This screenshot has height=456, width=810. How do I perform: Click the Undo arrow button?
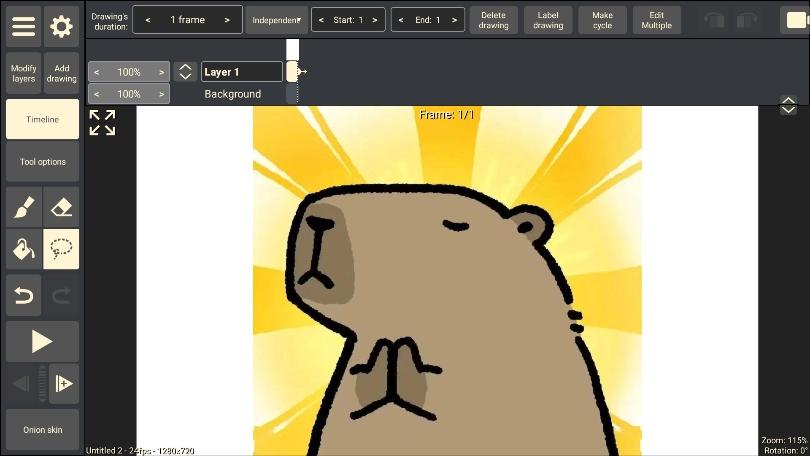24,295
